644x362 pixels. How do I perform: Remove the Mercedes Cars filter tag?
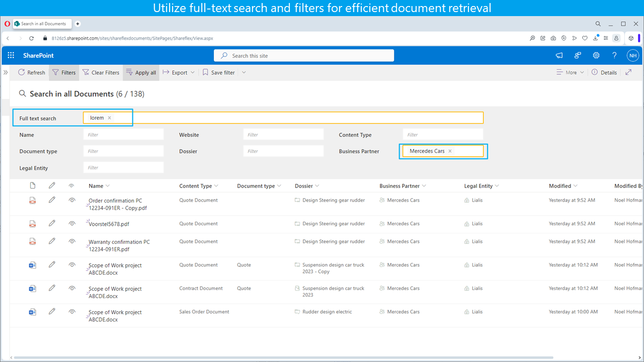(x=450, y=151)
